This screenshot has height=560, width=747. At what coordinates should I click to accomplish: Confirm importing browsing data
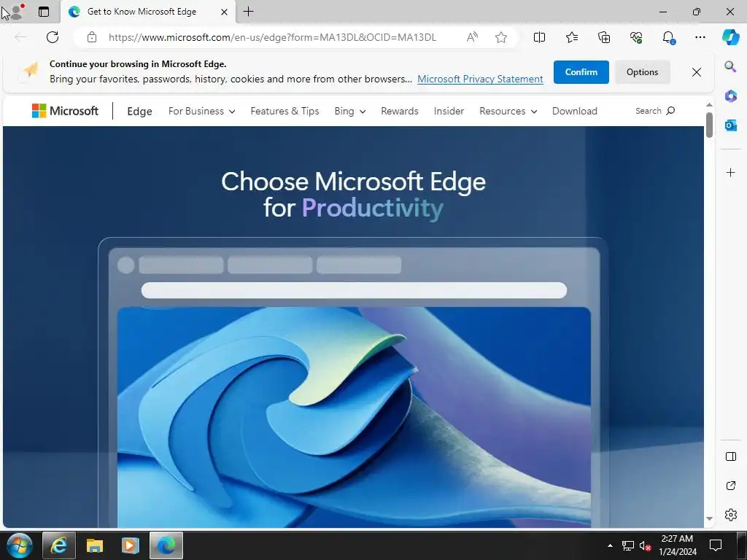(x=581, y=72)
